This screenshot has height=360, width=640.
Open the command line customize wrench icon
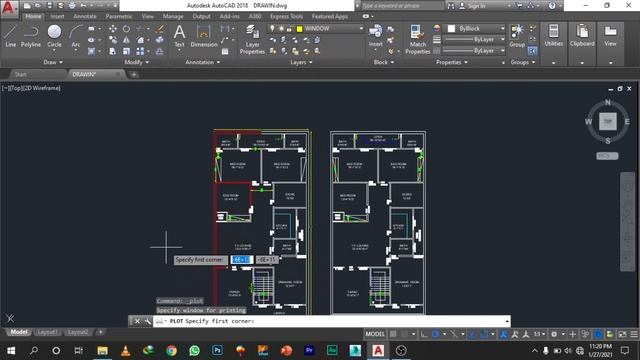click(147, 321)
